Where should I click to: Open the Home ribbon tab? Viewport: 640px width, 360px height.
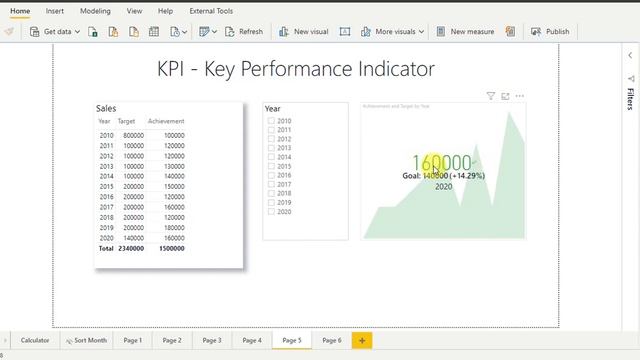[20, 11]
